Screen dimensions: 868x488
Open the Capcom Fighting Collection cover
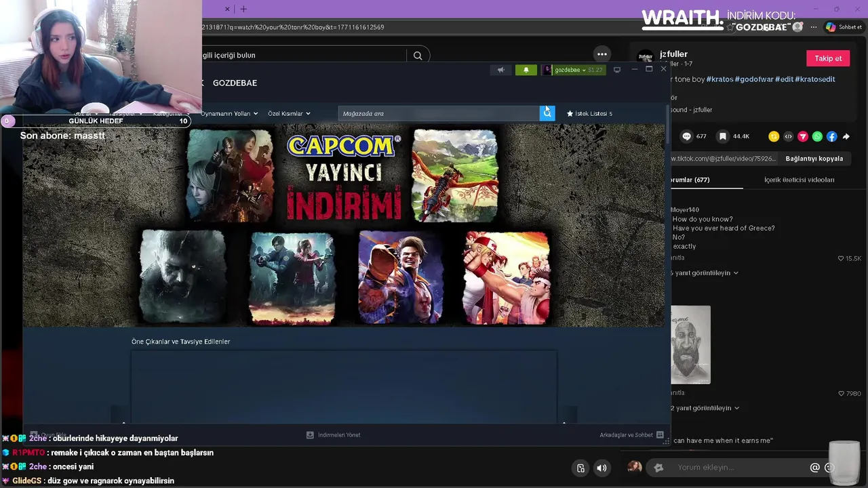click(507, 278)
